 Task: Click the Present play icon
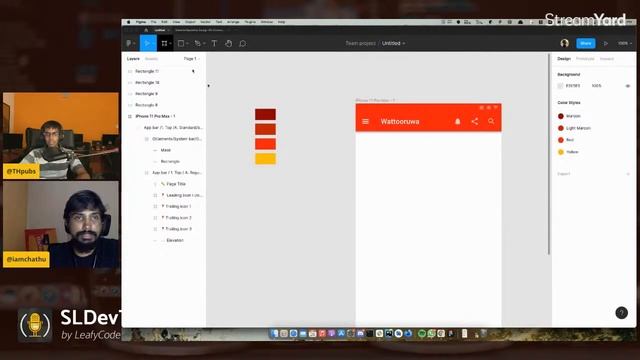(x=606, y=43)
